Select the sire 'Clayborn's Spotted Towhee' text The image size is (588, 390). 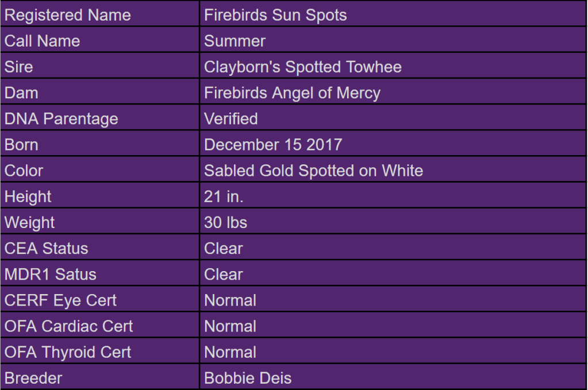click(x=302, y=67)
